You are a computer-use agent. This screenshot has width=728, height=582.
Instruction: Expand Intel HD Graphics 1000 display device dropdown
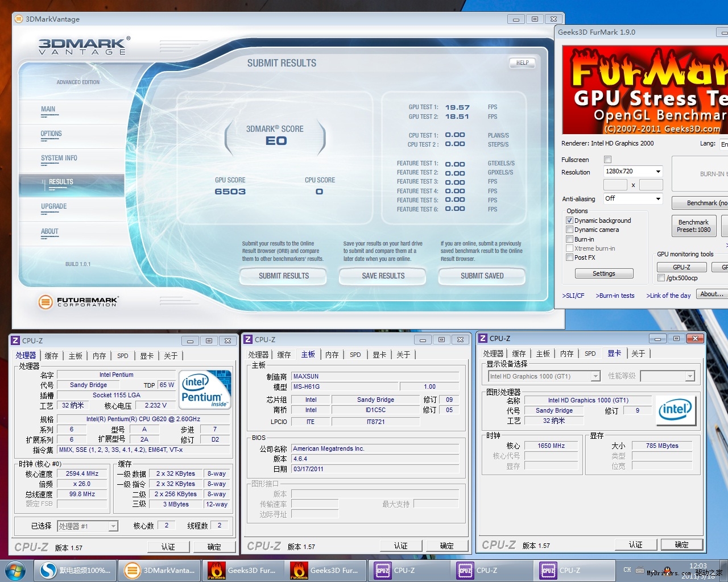[595, 376]
